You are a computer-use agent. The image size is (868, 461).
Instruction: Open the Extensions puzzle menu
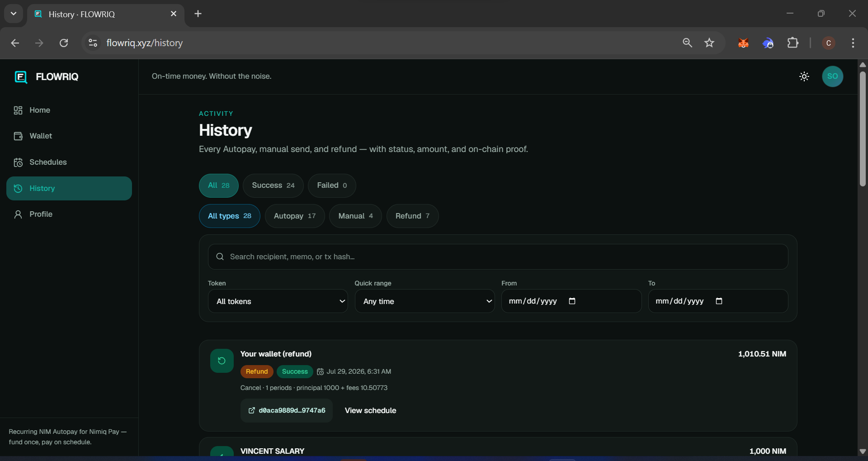coord(793,43)
